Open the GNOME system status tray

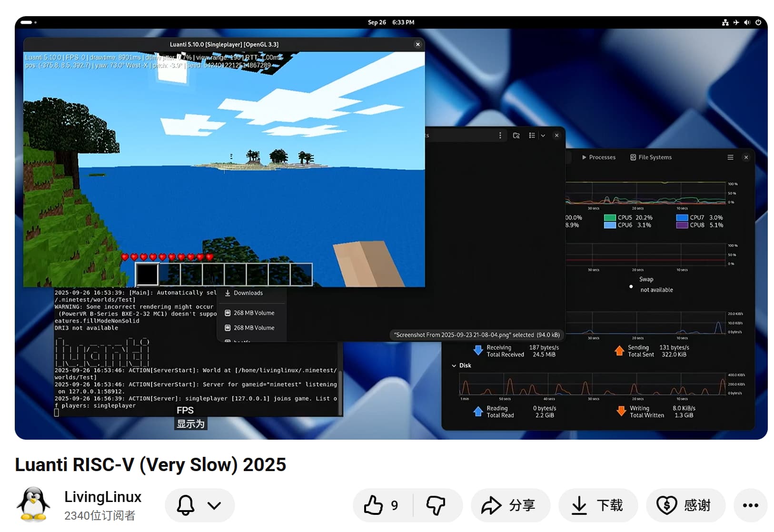tap(741, 22)
